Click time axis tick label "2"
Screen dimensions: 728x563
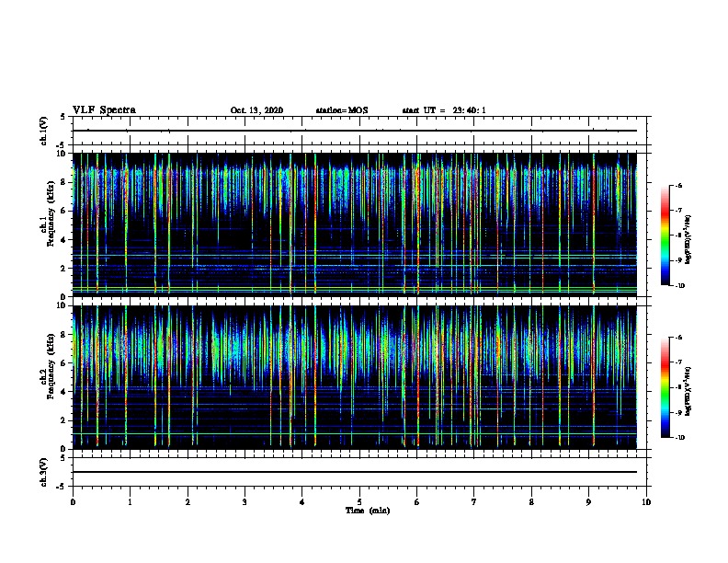188,502
